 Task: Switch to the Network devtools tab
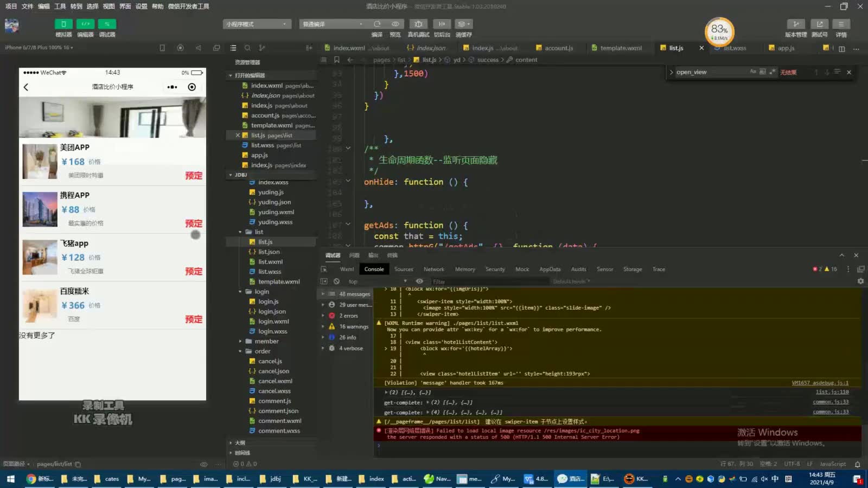[433, 269]
